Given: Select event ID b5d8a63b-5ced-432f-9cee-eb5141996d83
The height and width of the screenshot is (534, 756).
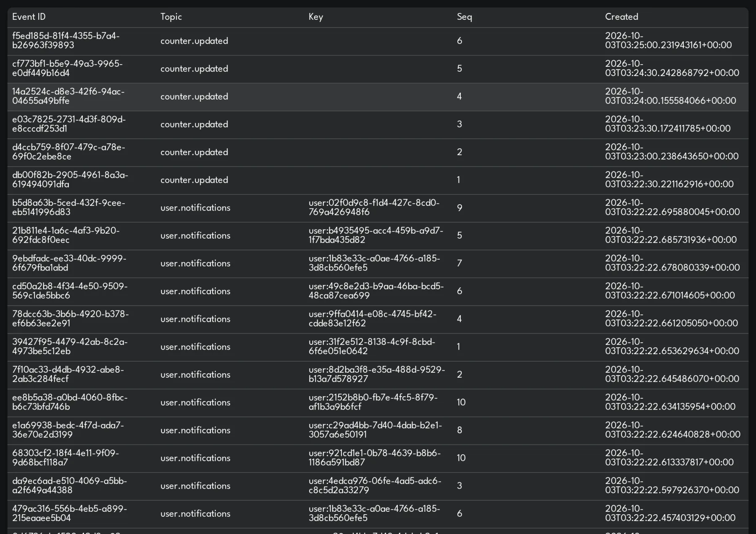Looking at the screenshot, I should click(x=68, y=208).
